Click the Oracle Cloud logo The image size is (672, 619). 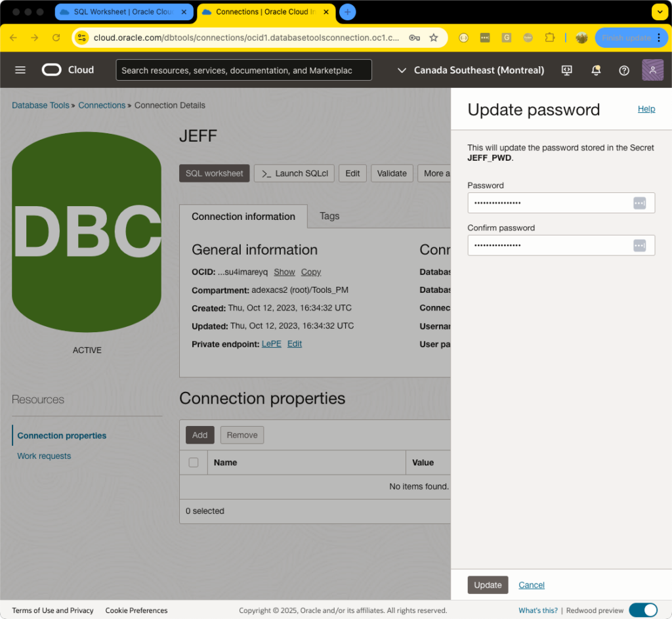pyautogui.click(x=68, y=70)
